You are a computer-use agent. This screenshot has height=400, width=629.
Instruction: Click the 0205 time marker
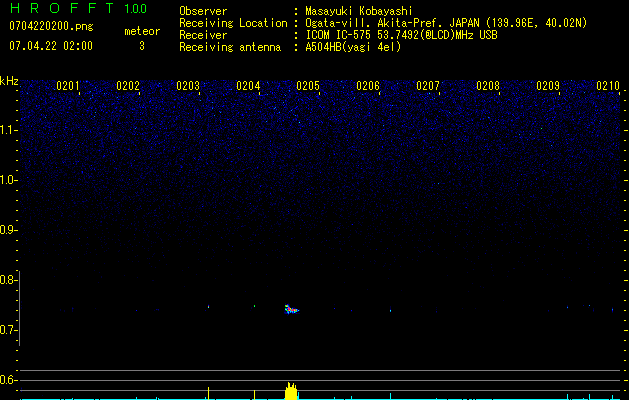coord(308,87)
